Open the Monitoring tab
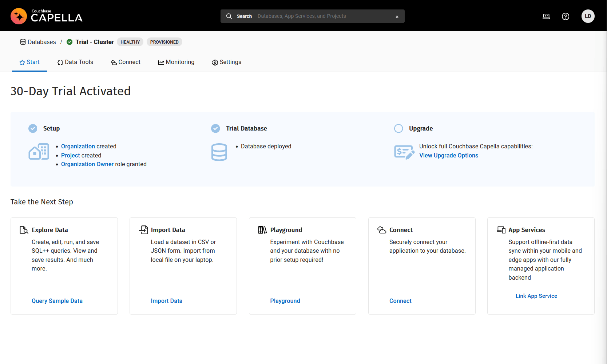This screenshot has width=607, height=364. click(x=176, y=62)
